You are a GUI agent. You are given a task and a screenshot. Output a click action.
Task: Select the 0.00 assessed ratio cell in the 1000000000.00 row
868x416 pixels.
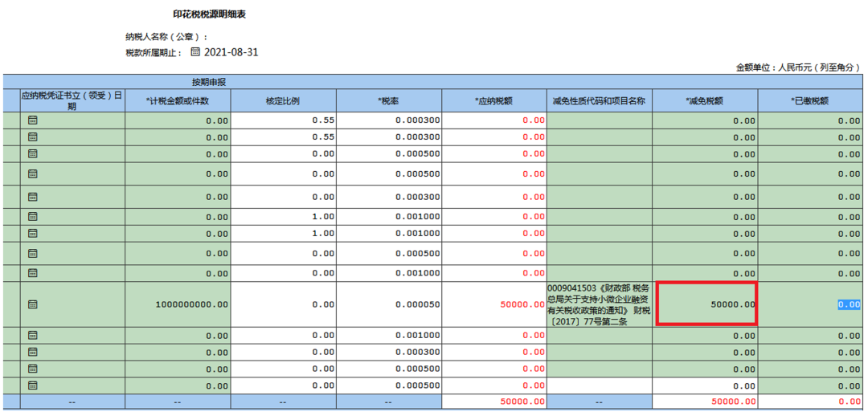click(x=284, y=304)
